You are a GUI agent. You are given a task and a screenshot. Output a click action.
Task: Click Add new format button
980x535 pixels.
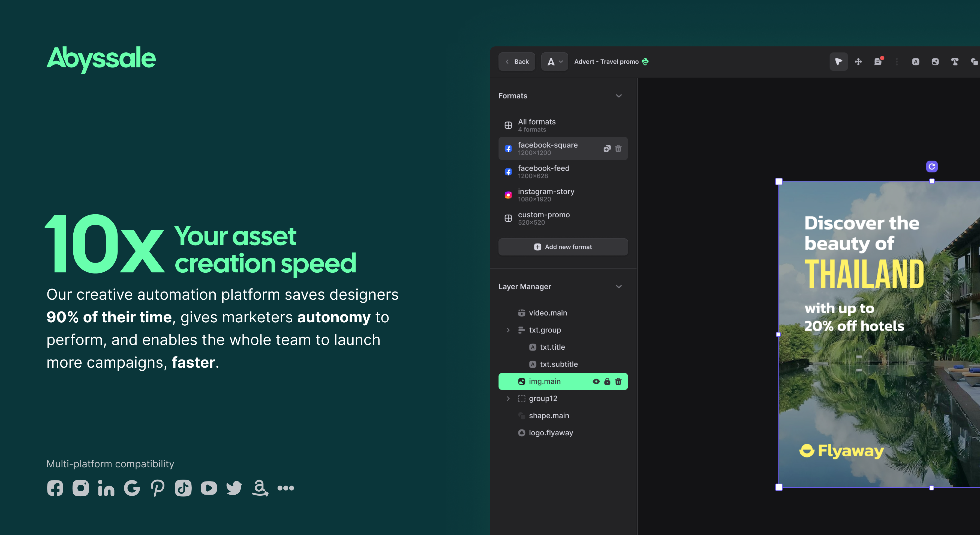[563, 247]
